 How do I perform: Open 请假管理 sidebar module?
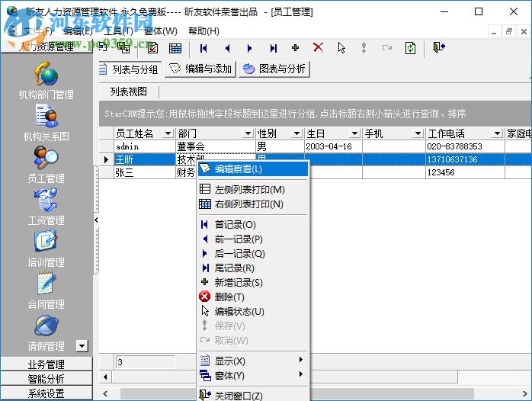(46, 332)
